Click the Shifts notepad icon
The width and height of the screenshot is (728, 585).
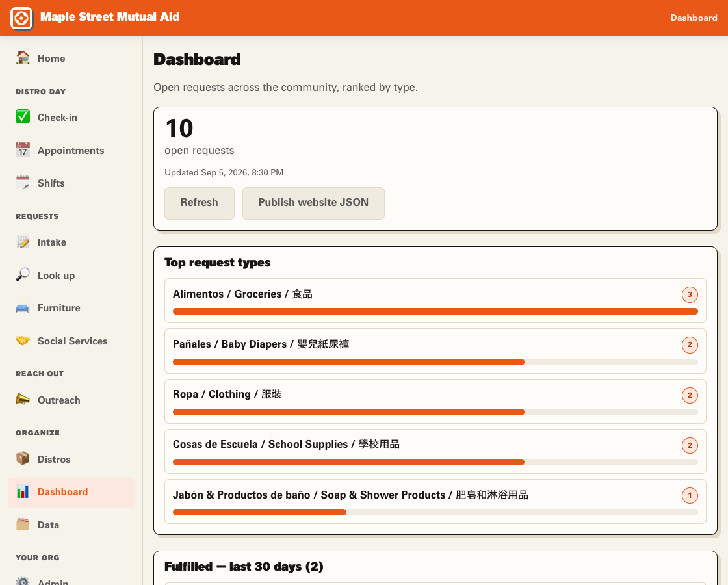pos(23,183)
